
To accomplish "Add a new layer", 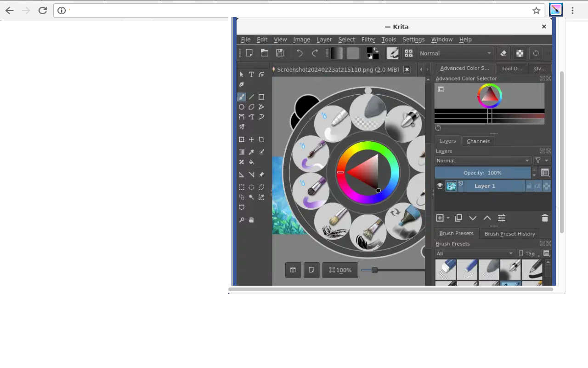I will coord(439,218).
